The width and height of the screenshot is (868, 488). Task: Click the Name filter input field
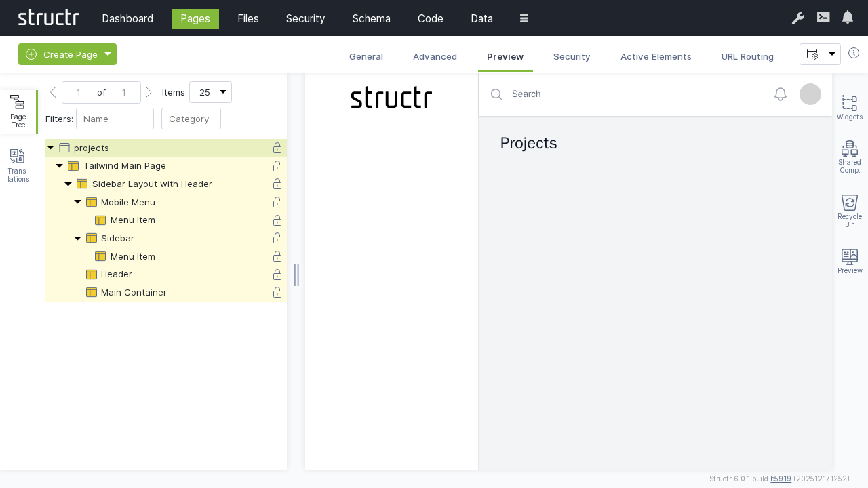click(x=115, y=119)
